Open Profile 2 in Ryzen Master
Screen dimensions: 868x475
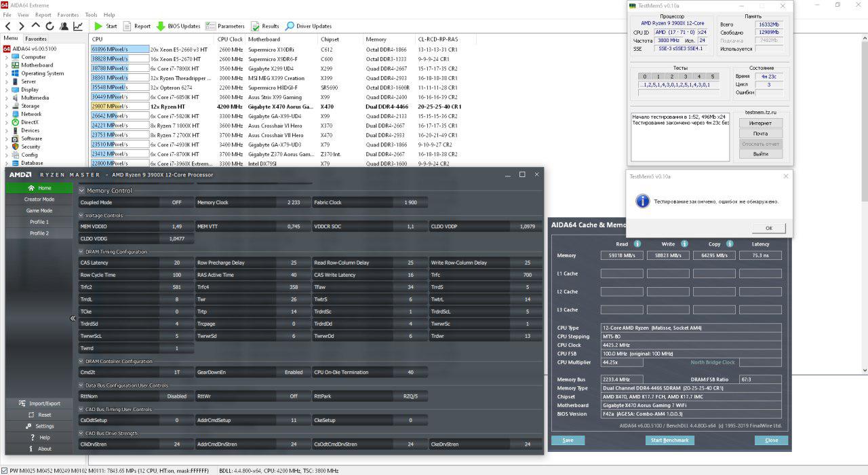click(39, 233)
